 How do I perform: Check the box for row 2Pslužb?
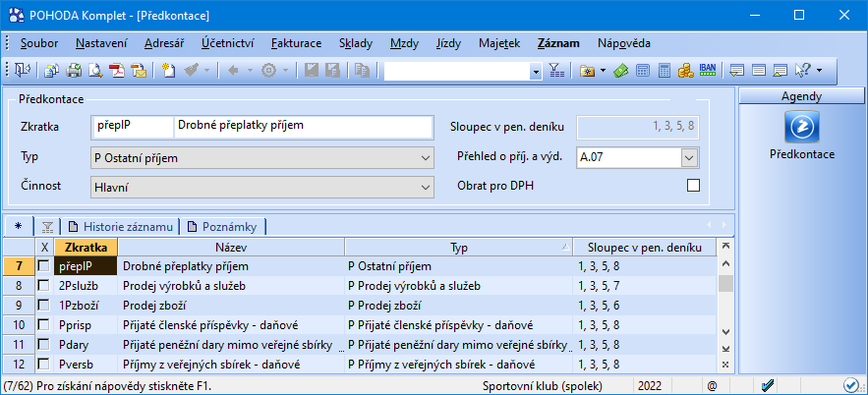(43, 285)
